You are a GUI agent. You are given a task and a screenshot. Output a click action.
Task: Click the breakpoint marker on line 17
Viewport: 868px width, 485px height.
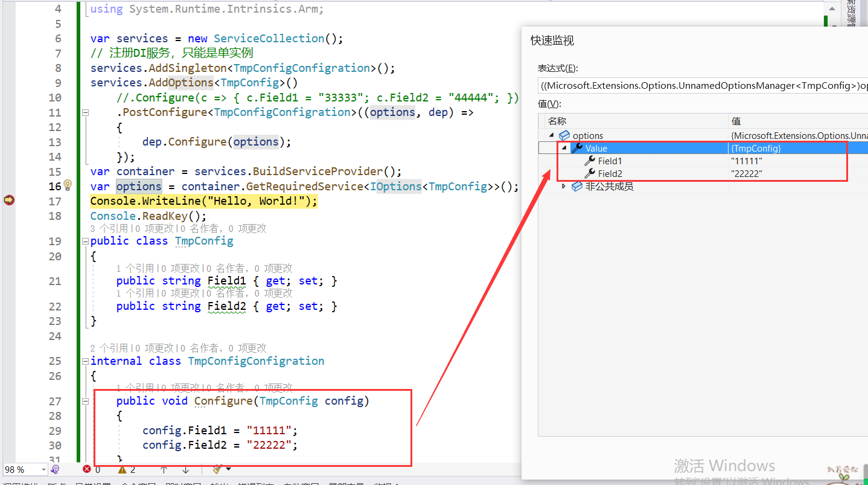(9, 201)
